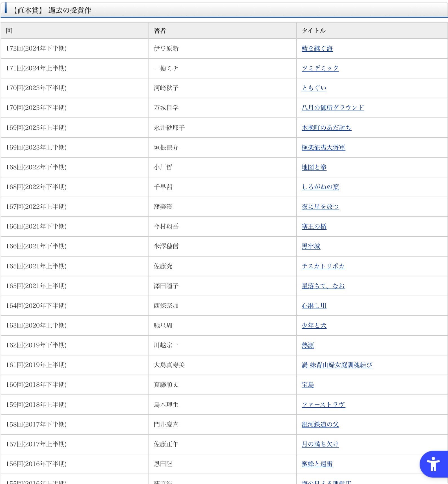This screenshot has width=448, height=484.
Task: Click author cell 馳星周
Action: (222, 325)
